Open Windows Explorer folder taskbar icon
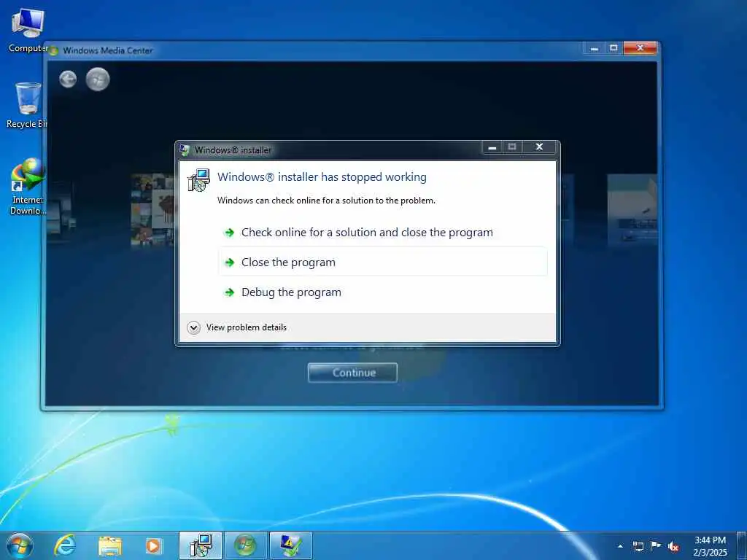Screen dimensions: 747x560 coord(110,546)
